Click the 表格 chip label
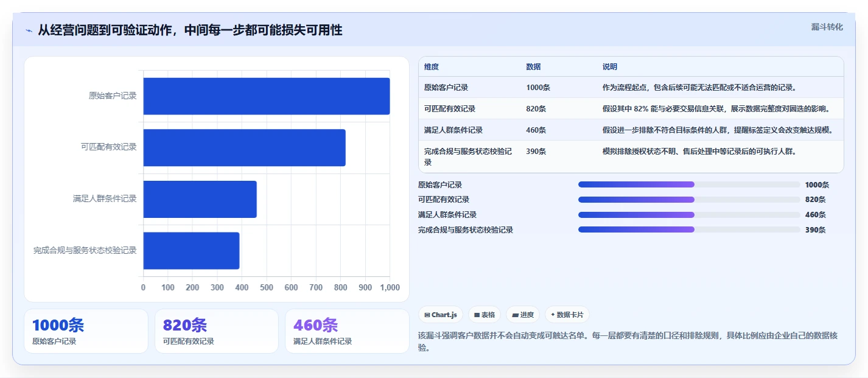The width and height of the screenshot is (868, 378). [x=488, y=315]
